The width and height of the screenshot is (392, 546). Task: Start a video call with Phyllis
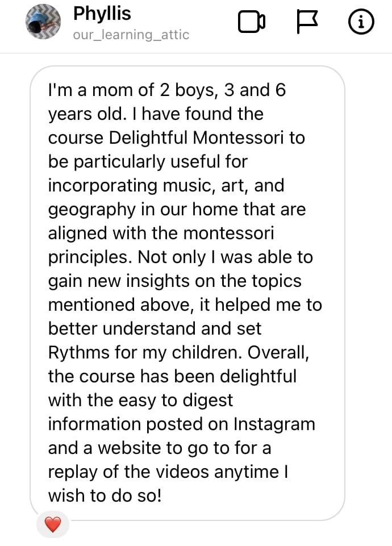point(252,22)
